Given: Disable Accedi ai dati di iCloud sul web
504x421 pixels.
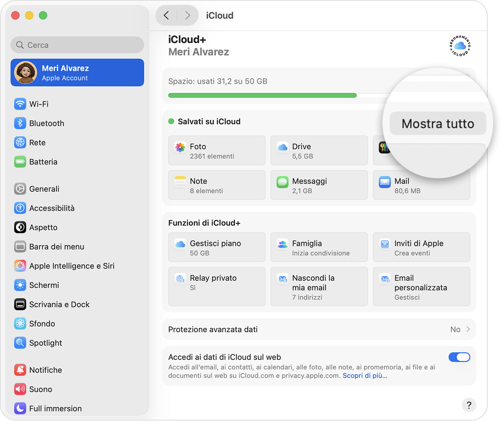Looking at the screenshot, I should point(459,357).
